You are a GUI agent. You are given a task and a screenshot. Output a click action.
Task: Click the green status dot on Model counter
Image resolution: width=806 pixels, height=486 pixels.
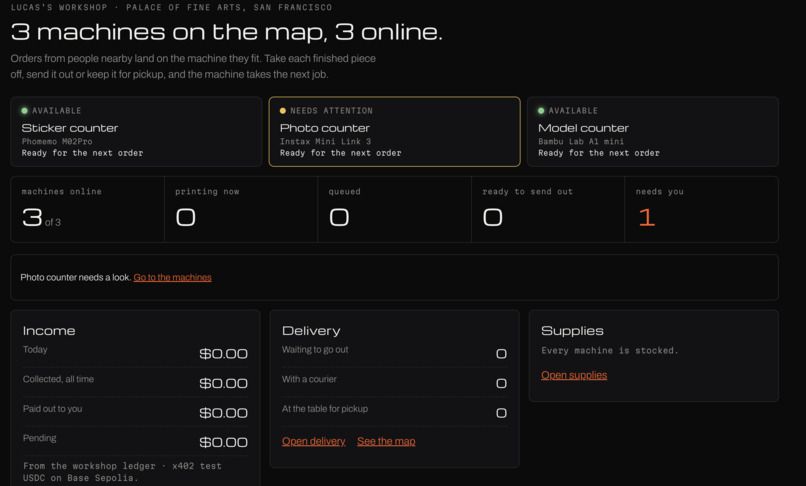pyautogui.click(x=541, y=111)
